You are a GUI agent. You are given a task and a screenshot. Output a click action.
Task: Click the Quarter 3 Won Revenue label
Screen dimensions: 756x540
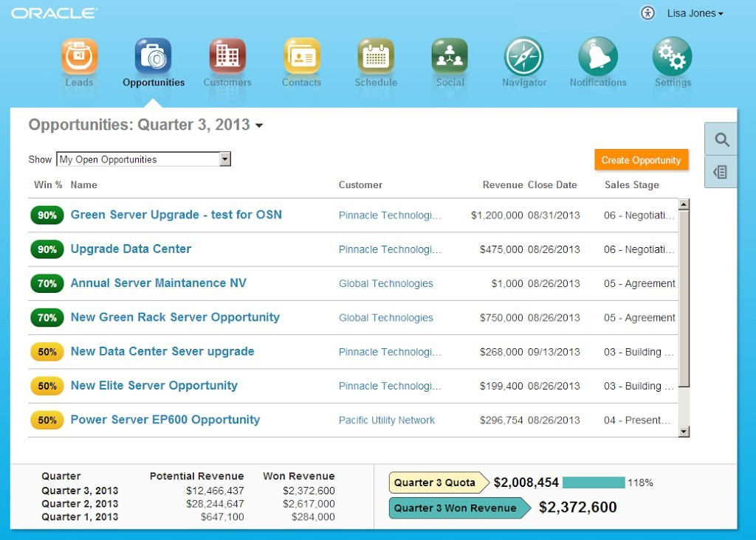point(455,508)
